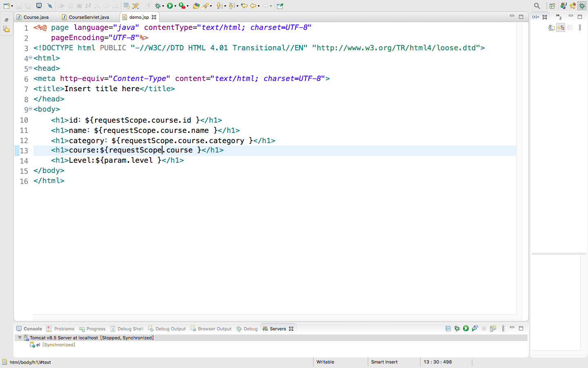Click the Drop to Frame toolbar icon
Viewport: 588px width, 368px height.
point(127,6)
